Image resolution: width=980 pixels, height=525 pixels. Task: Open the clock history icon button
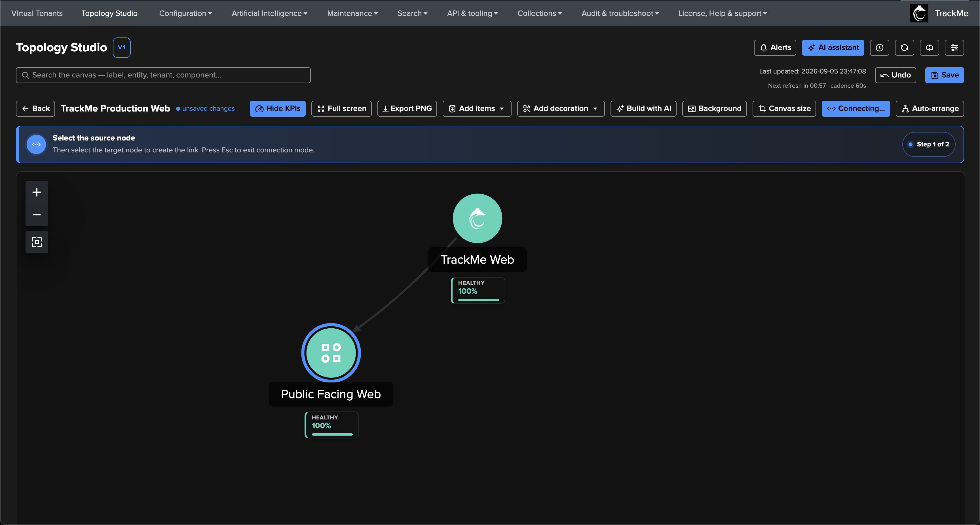[879, 48]
